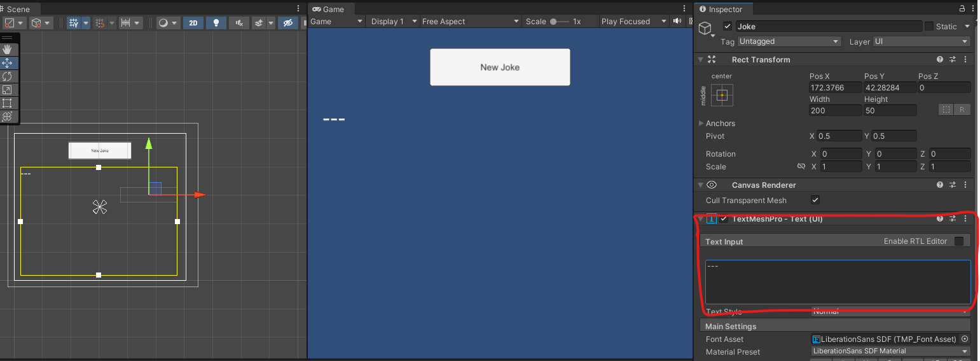Viewport: 980px width, 361px height.
Task: Open the anchor presets box
Action: tap(722, 95)
